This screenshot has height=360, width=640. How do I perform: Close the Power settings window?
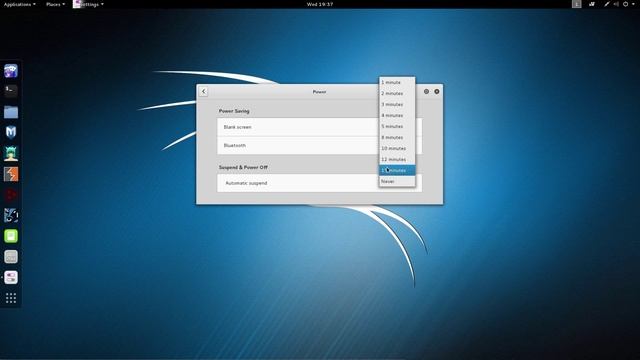click(437, 91)
